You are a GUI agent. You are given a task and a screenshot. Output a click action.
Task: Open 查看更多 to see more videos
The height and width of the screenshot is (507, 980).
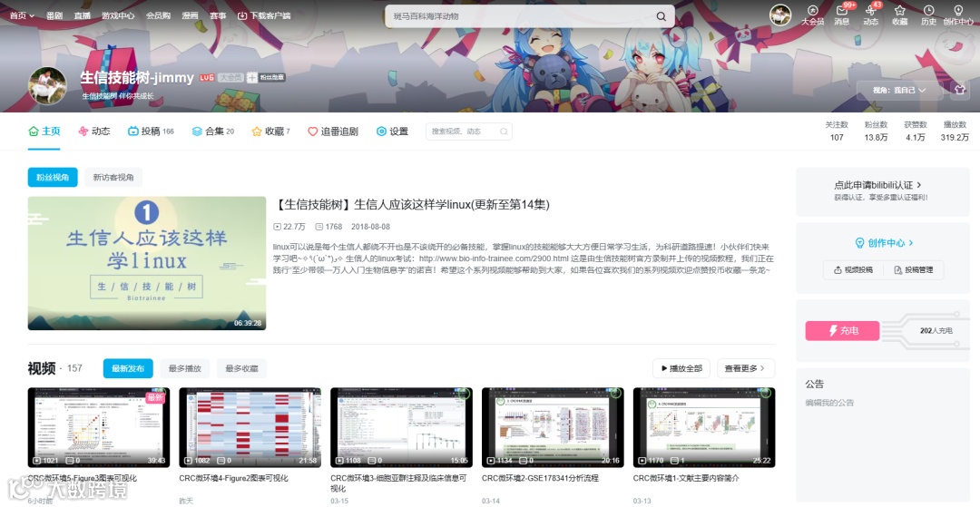click(x=746, y=368)
